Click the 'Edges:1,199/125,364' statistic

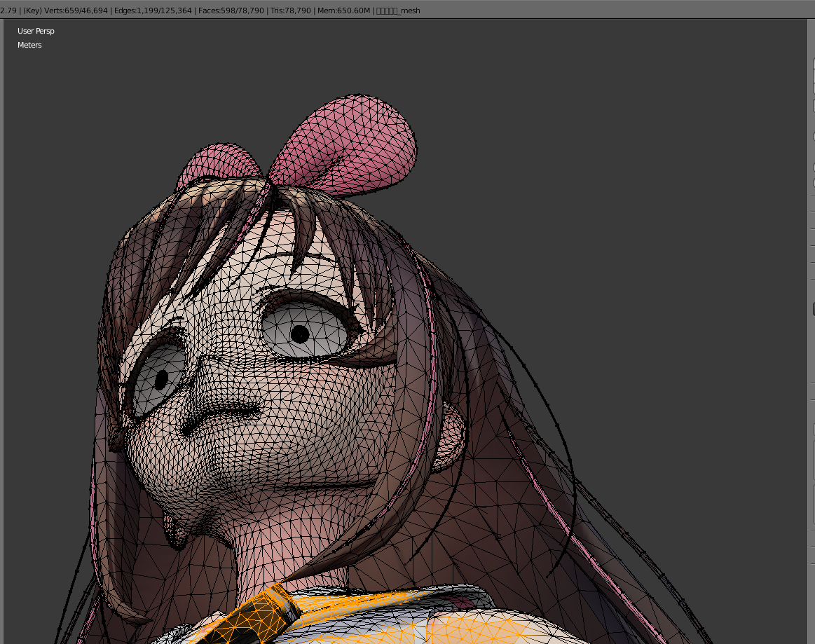[153, 11]
